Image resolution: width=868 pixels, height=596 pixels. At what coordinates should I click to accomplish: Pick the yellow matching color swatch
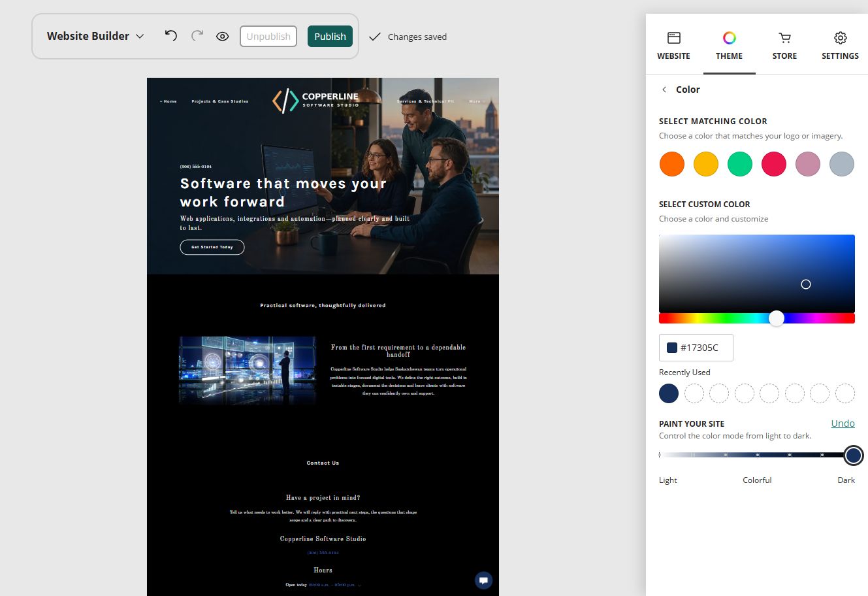point(706,164)
